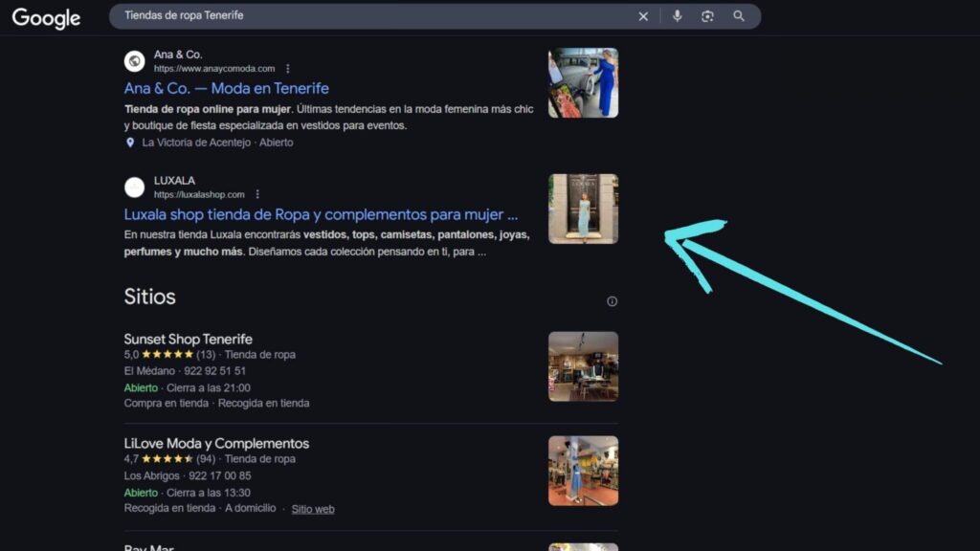
Task: Click LiLove's 4,7 star rating
Action: [x=169, y=459]
